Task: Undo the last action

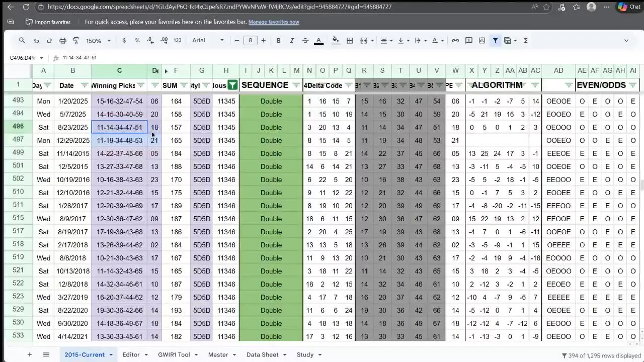Action: [36, 41]
